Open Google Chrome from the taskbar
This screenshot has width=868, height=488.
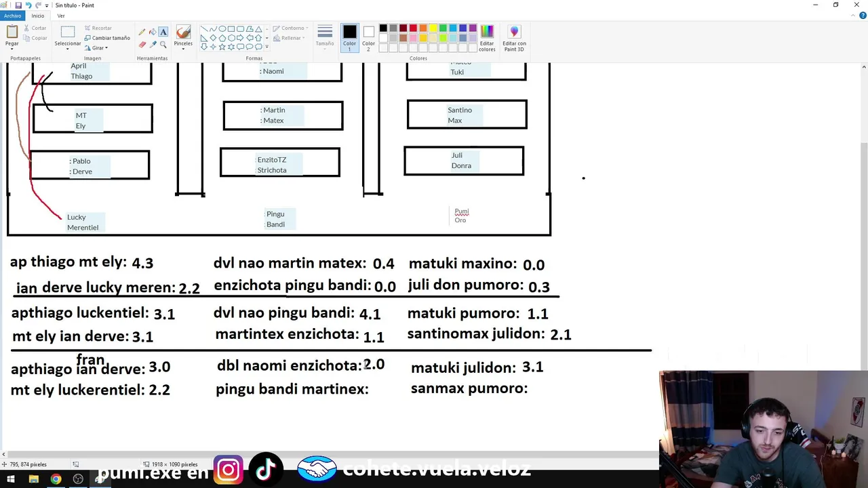(x=56, y=479)
